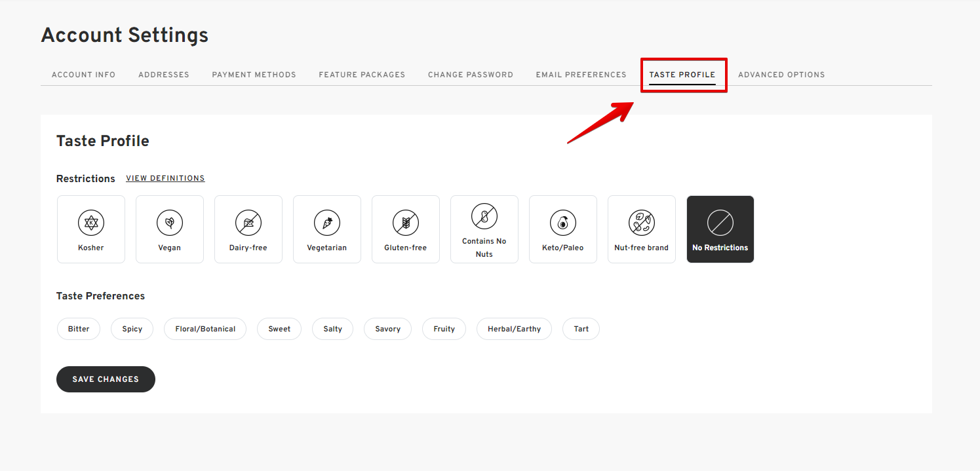The image size is (980, 471).
Task: Go to the Advanced Options tab
Action: (781, 75)
